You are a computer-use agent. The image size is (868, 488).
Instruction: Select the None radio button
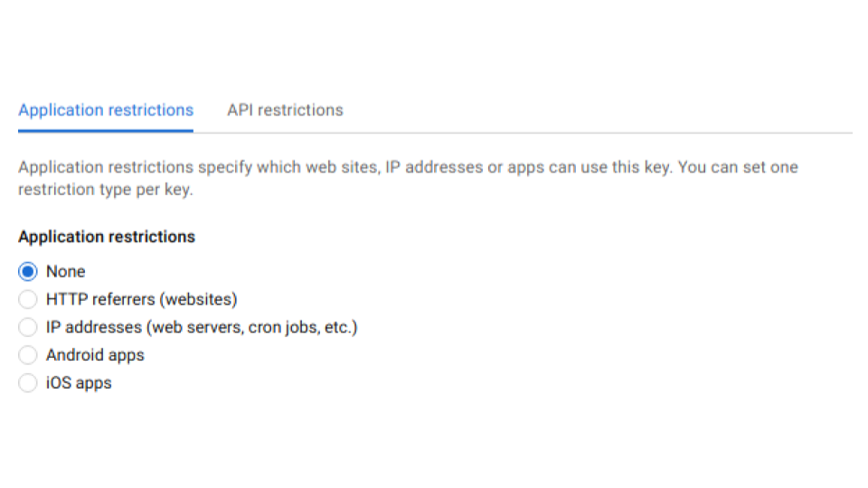pyautogui.click(x=28, y=272)
